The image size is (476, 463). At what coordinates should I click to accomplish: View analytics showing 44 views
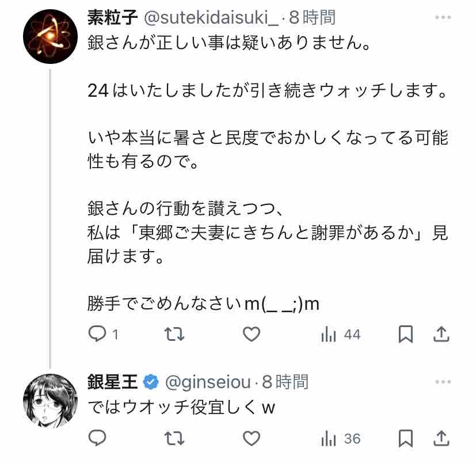[x=340, y=334]
